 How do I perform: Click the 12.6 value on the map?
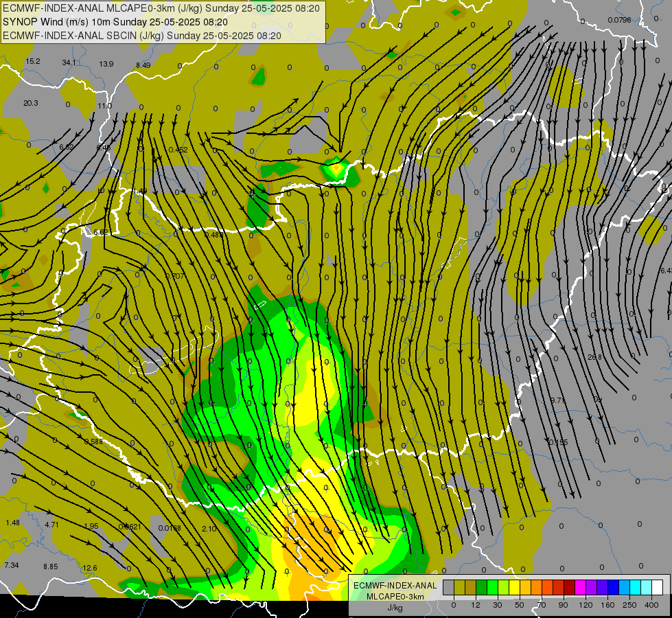click(89, 568)
